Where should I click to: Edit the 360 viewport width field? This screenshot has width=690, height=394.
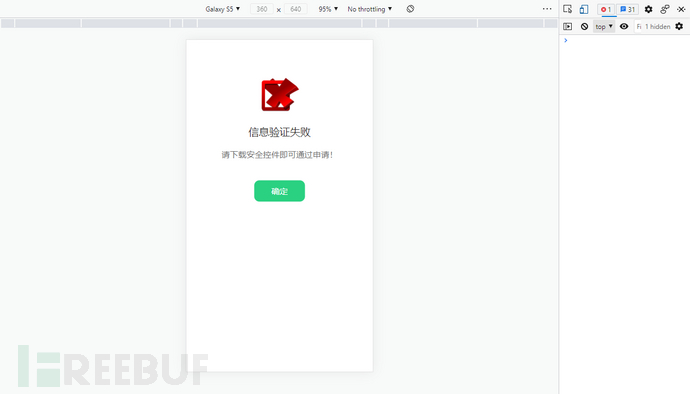pyautogui.click(x=262, y=9)
